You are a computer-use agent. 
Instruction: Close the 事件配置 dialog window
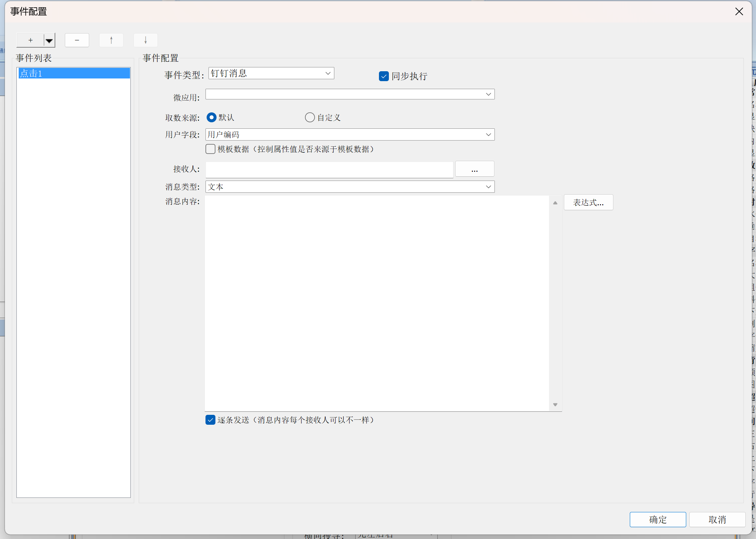tap(739, 11)
